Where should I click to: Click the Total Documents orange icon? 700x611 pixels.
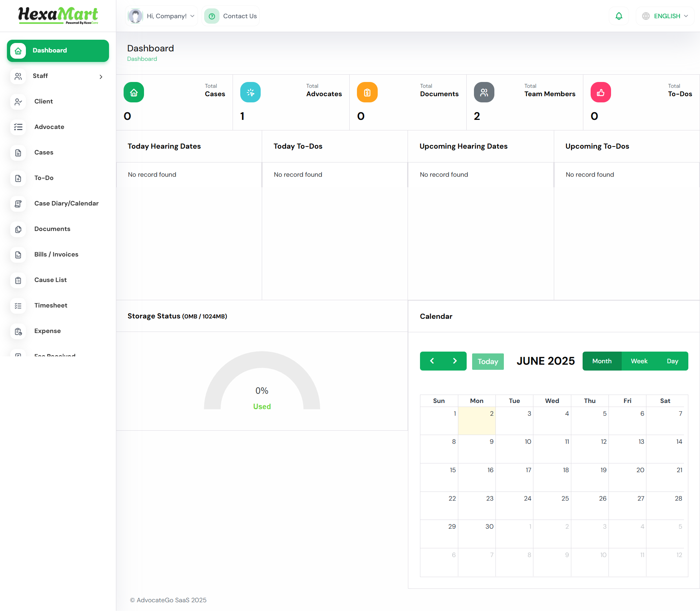click(x=367, y=93)
